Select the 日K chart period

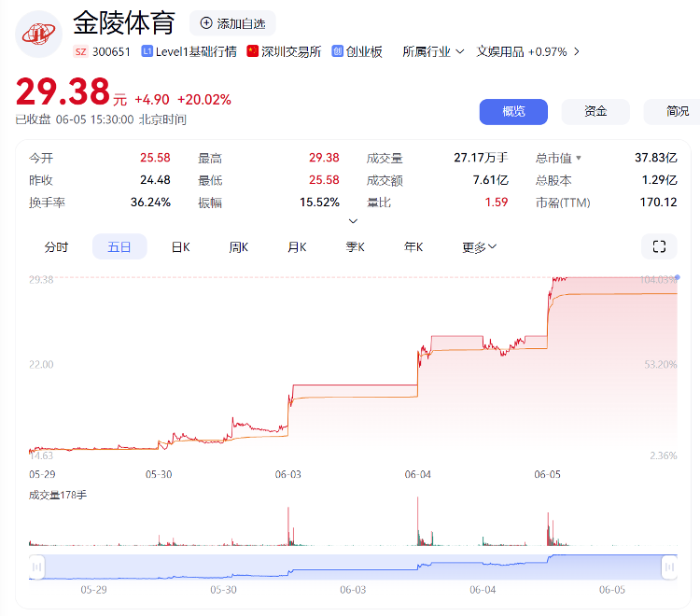click(181, 246)
